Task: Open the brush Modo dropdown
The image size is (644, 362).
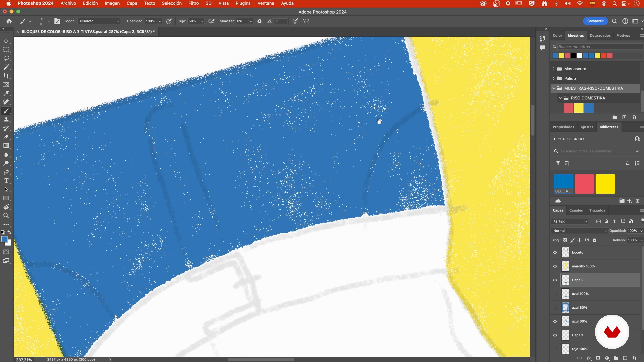Action: (99, 21)
